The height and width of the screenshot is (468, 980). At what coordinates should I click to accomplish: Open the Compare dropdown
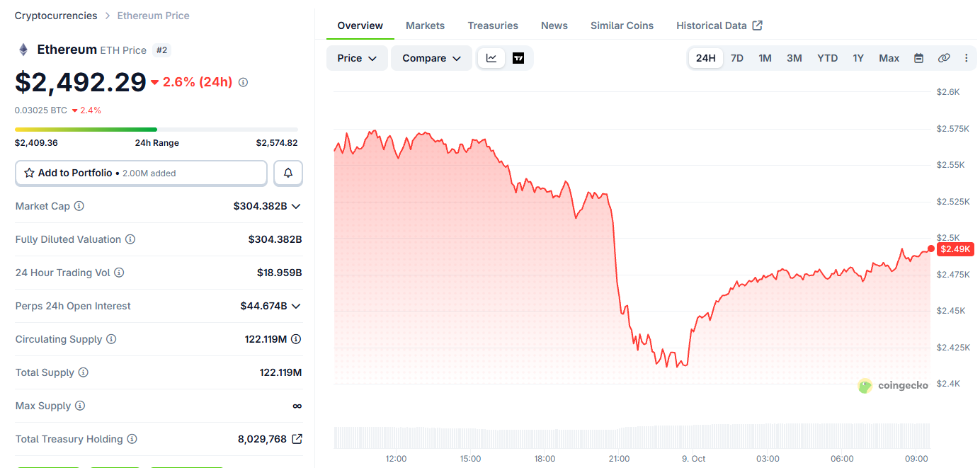click(431, 58)
